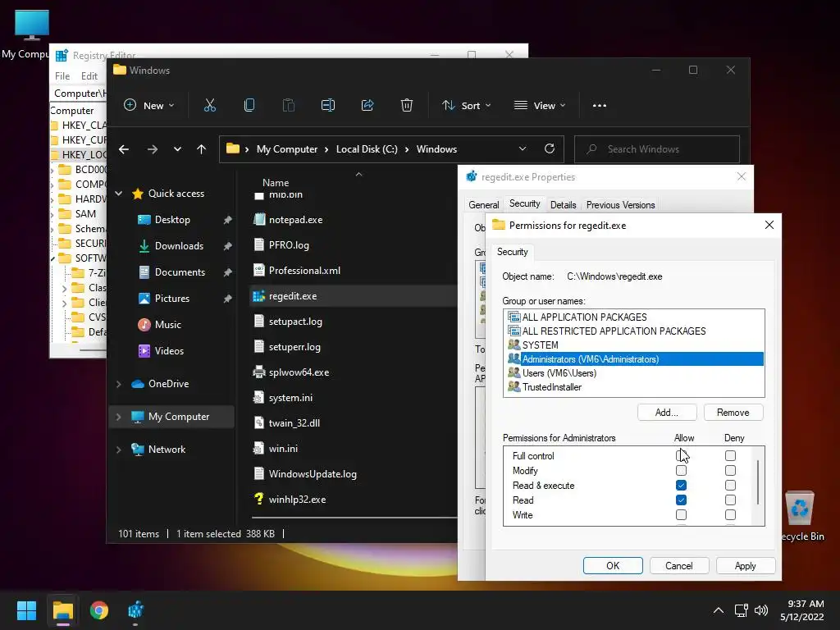The image size is (840, 630).
Task: Expand the Network tree node
Action: [x=119, y=450]
